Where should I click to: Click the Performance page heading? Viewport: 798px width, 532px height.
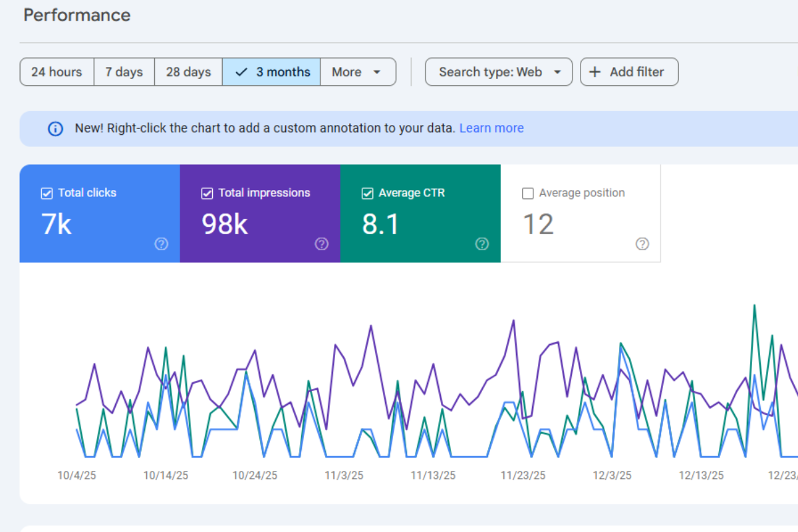(77, 15)
